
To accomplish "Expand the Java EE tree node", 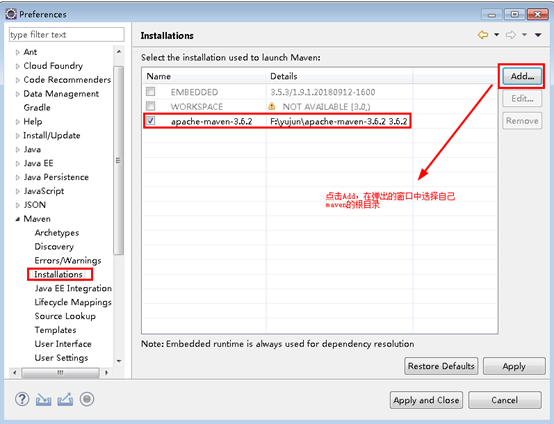I will pos(18,164).
